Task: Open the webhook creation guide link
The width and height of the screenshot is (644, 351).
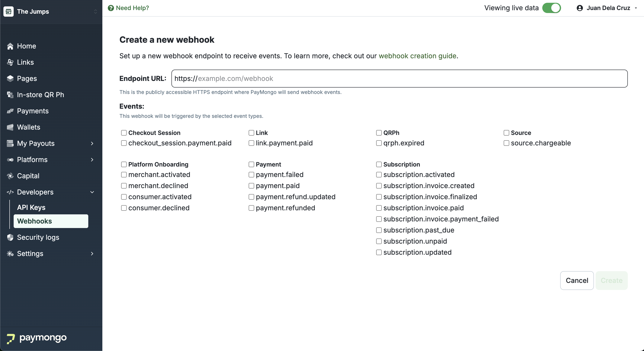Action: pos(418,56)
